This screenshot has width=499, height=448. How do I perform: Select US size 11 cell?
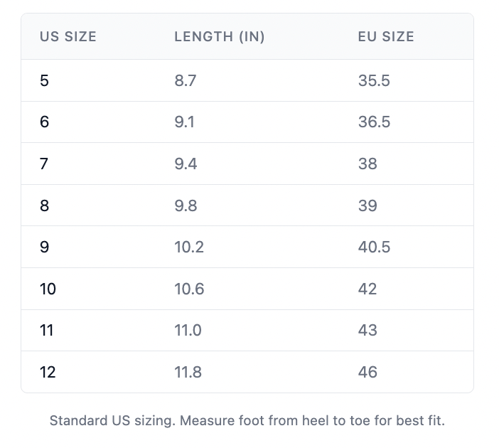47,330
